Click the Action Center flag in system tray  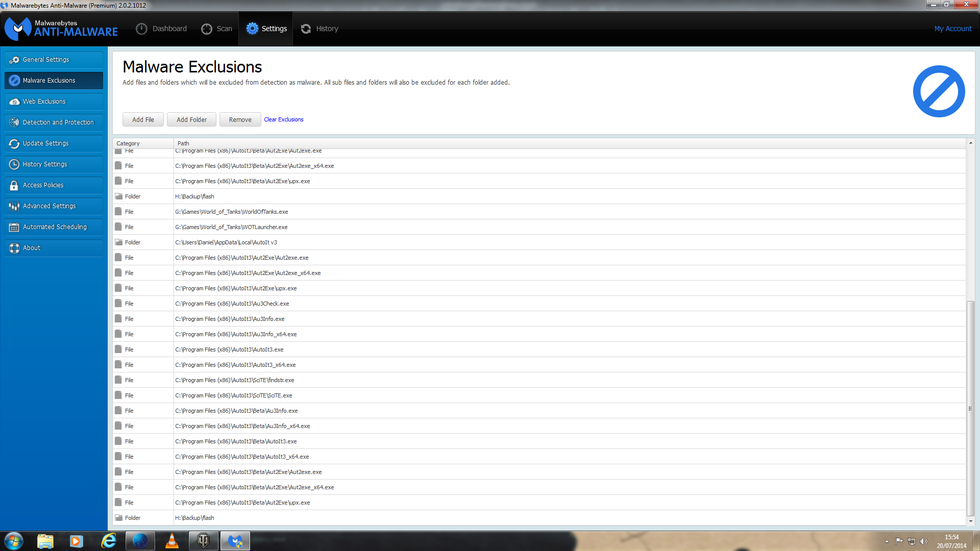coord(899,541)
